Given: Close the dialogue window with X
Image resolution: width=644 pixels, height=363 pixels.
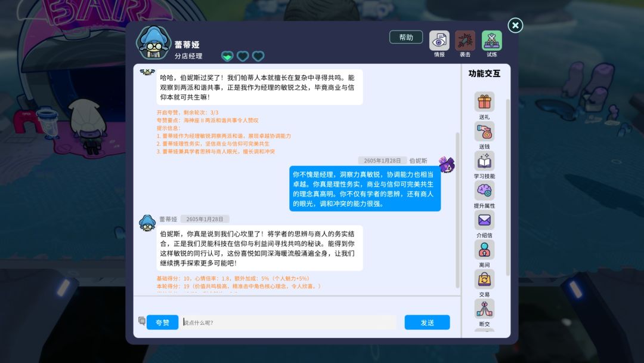Looking at the screenshot, I should [515, 26].
